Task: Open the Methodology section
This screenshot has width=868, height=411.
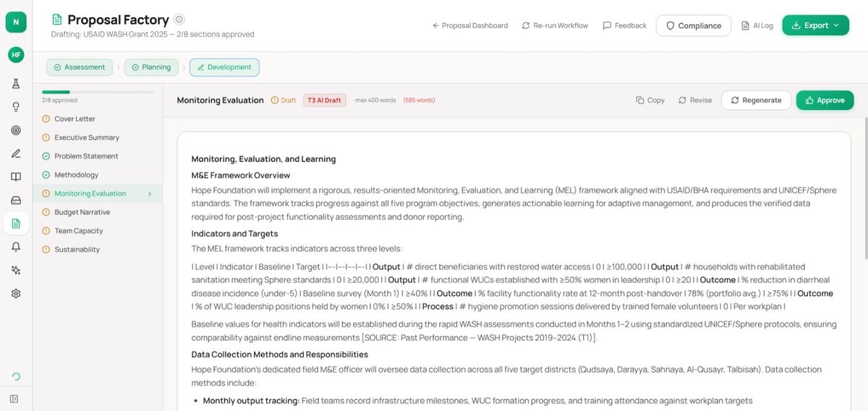Action: [98, 174]
